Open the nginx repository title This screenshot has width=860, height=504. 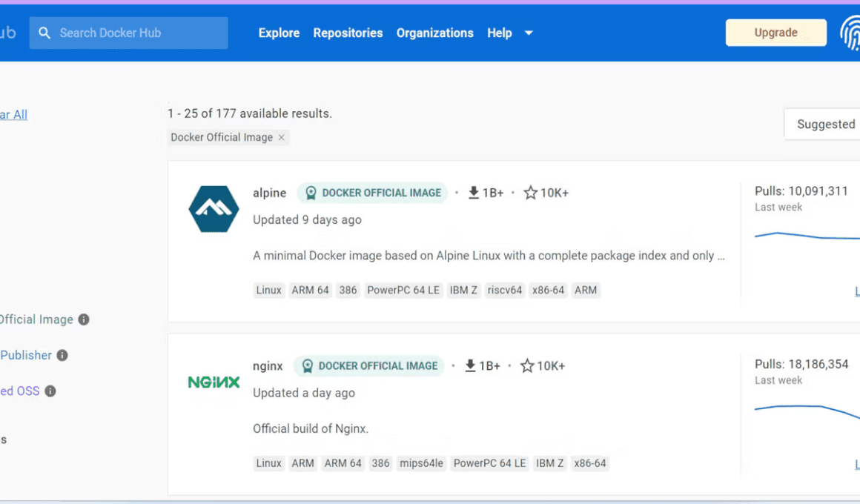click(x=268, y=366)
